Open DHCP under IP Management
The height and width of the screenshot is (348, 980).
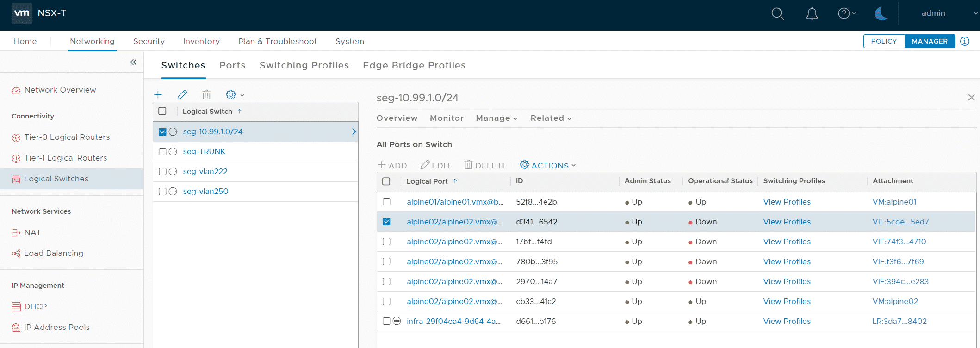pos(36,307)
